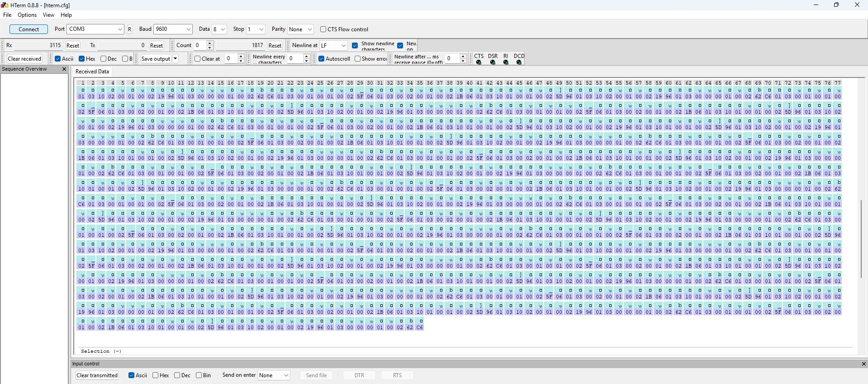Click the HTerm app icon in title bar
Image resolution: width=868 pixels, height=384 pixels.
(x=5, y=5)
